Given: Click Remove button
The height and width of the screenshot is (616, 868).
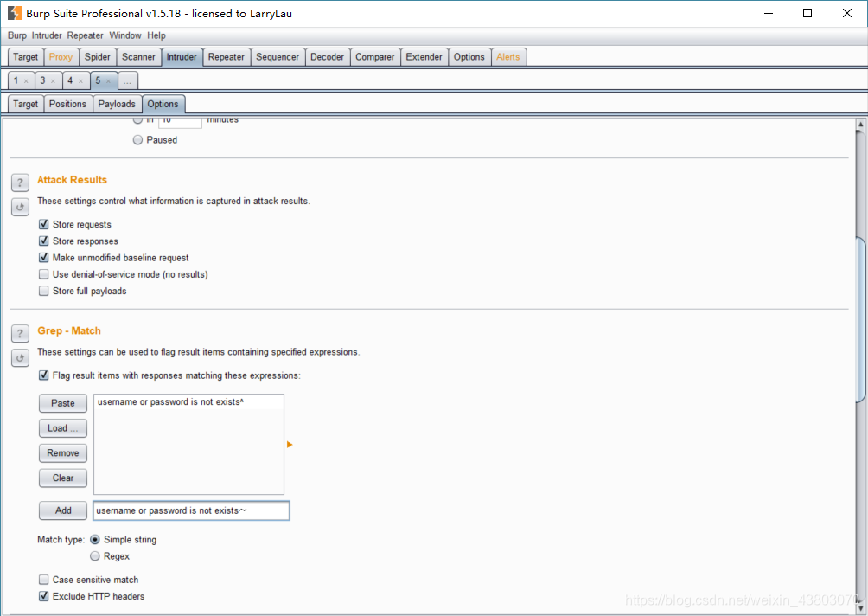Looking at the screenshot, I should (x=63, y=453).
